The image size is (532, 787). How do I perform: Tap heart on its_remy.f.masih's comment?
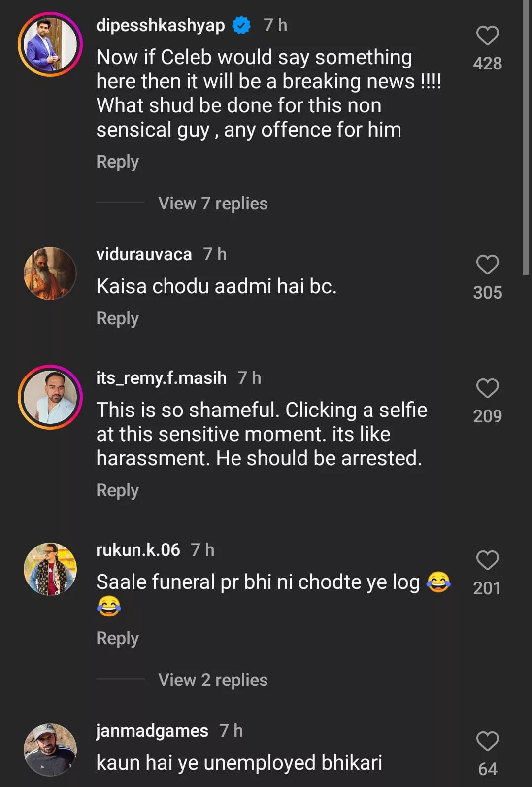coord(487,388)
